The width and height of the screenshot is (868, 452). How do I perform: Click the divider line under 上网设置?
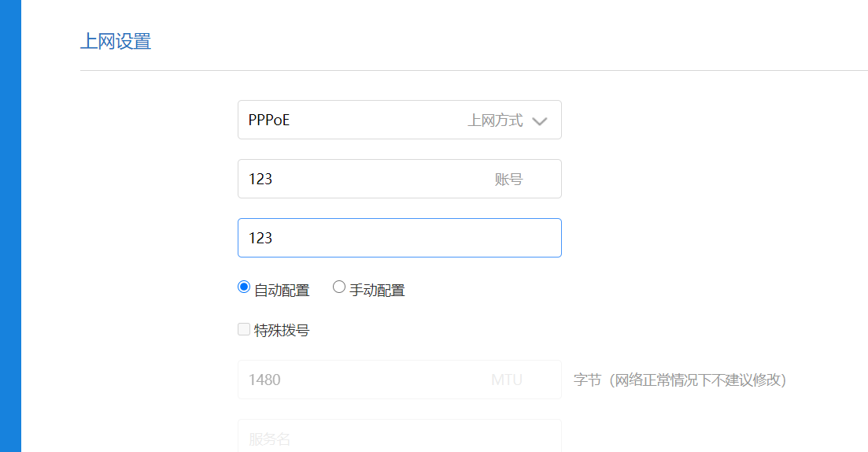pyautogui.click(x=474, y=70)
